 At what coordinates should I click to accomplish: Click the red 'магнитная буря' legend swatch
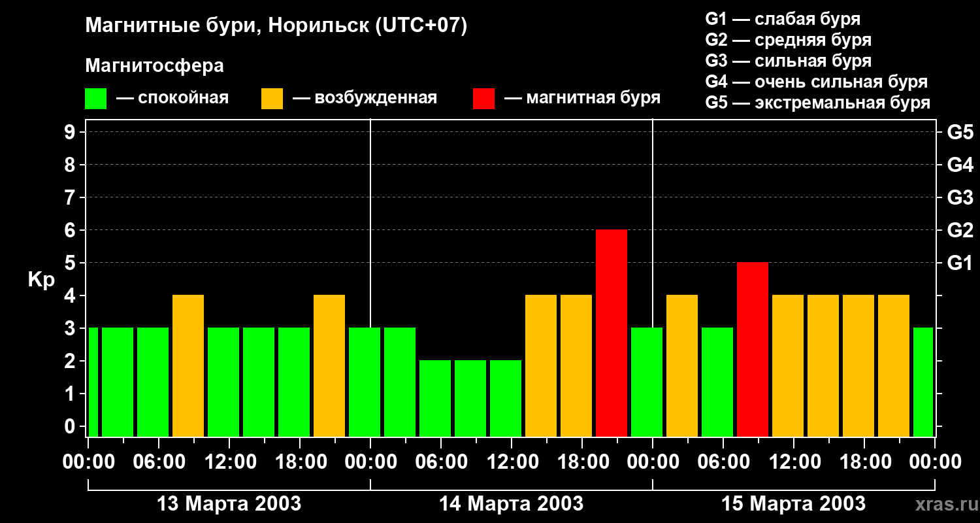pyautogui.click(x=483, y=99)
